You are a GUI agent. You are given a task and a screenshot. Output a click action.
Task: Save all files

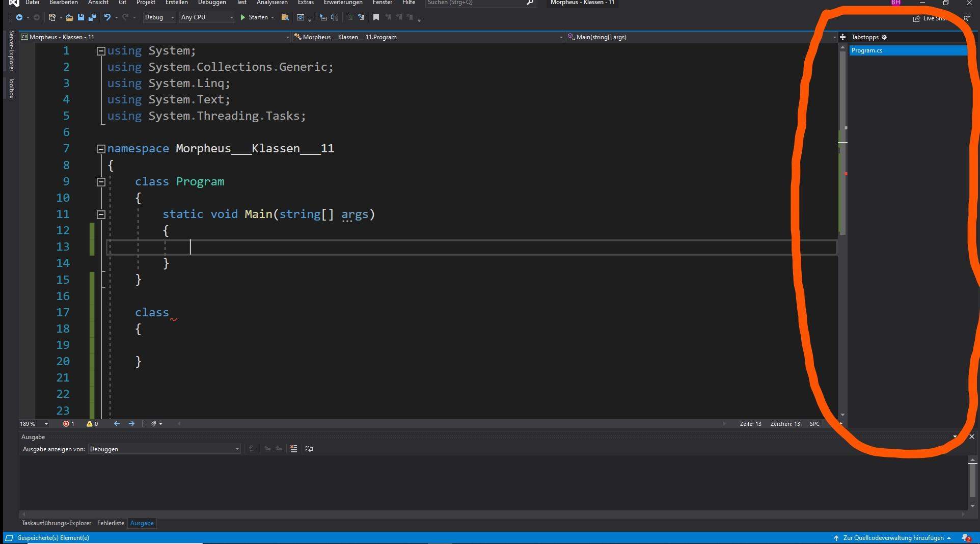coord(92,17)
